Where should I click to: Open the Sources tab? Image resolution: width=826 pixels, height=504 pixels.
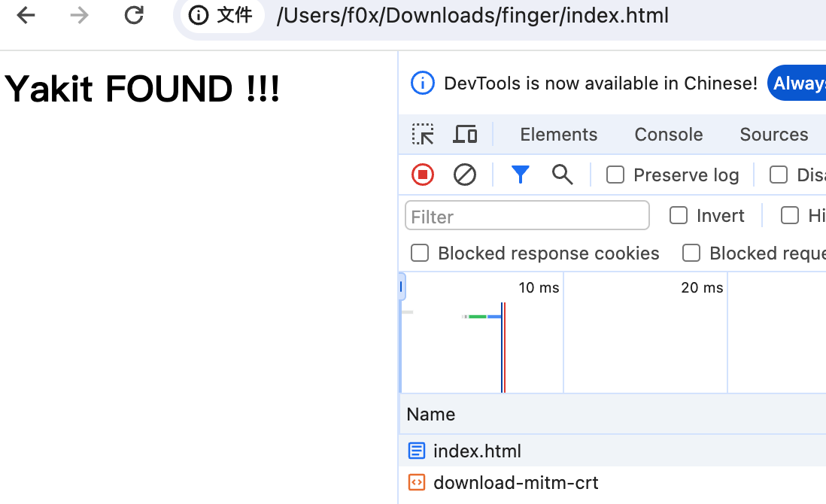773,135
